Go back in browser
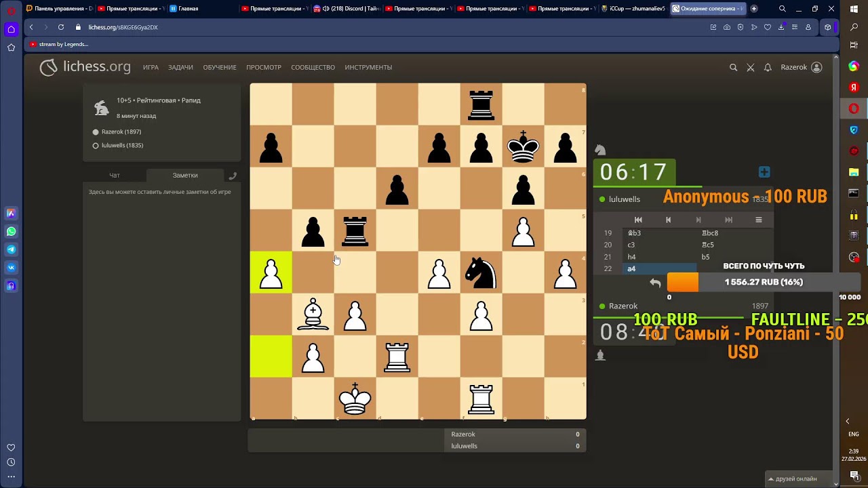This screenshot has width=868, height=488. click(x=31, y=27)
